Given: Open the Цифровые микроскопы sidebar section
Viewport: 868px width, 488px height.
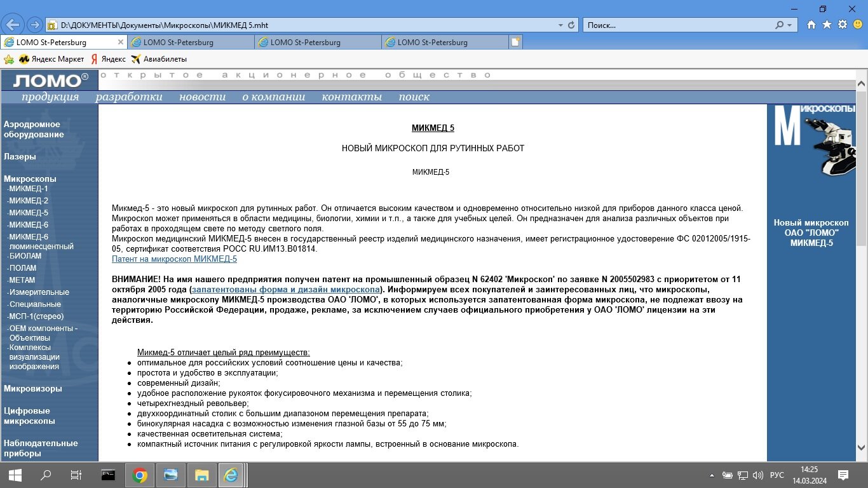Looking at the screenshot, I should (29, 416).
